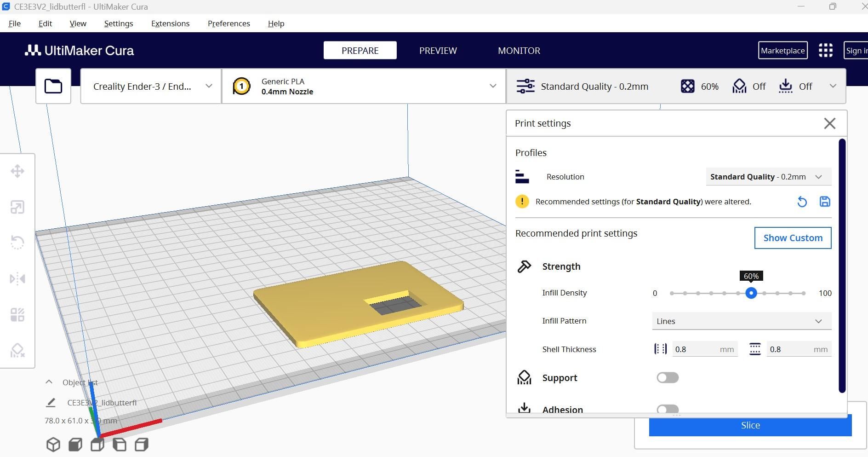Click the Resolution layer icon

point(522,177)
